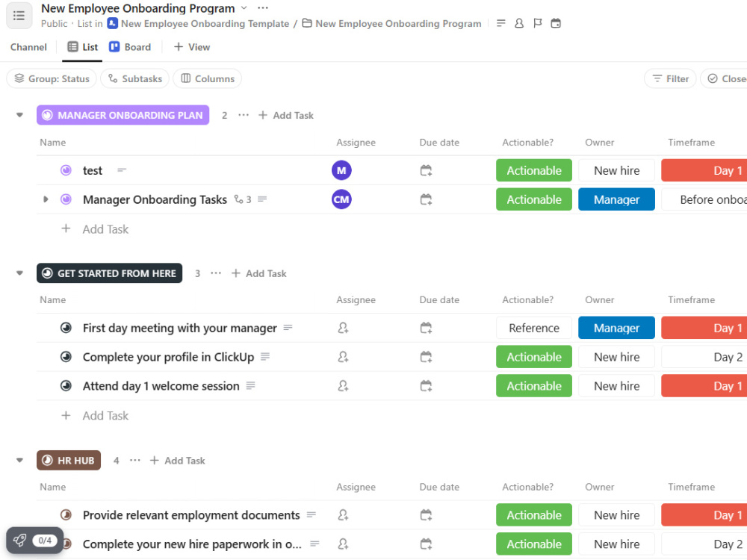The width and height of the screenshot is (747, 560).
Task: Add a new View
Action: pos(192,47)
